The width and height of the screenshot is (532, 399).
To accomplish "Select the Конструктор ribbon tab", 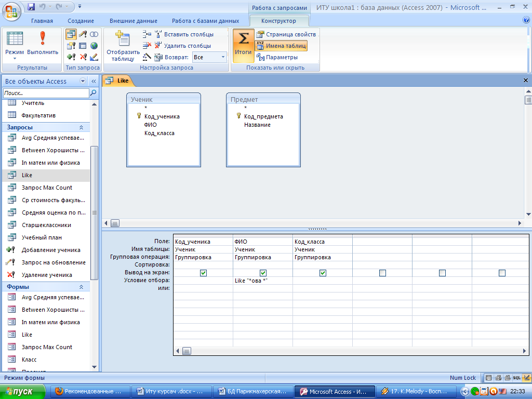I will pos(278,21).
